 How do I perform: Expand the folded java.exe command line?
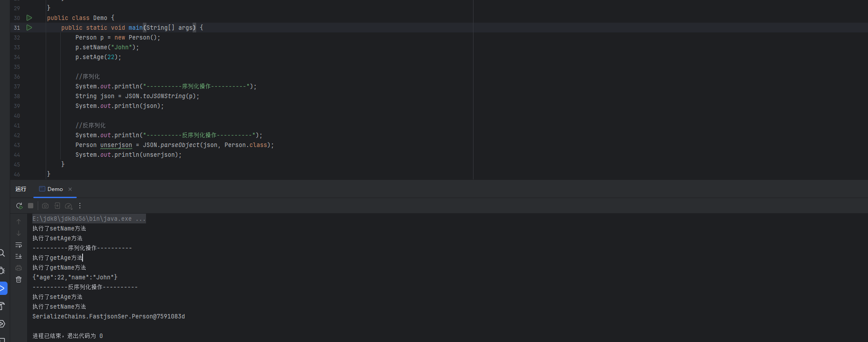[141, 219]
